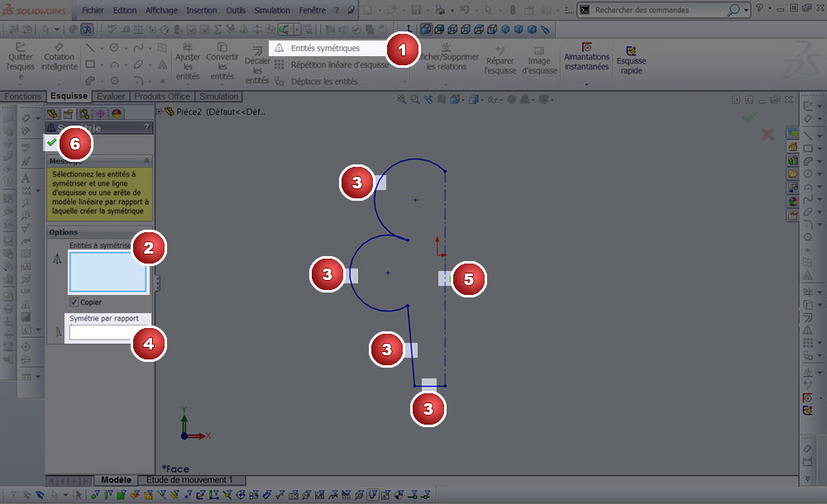Toggle the Copier checkbox

(74, 302)
